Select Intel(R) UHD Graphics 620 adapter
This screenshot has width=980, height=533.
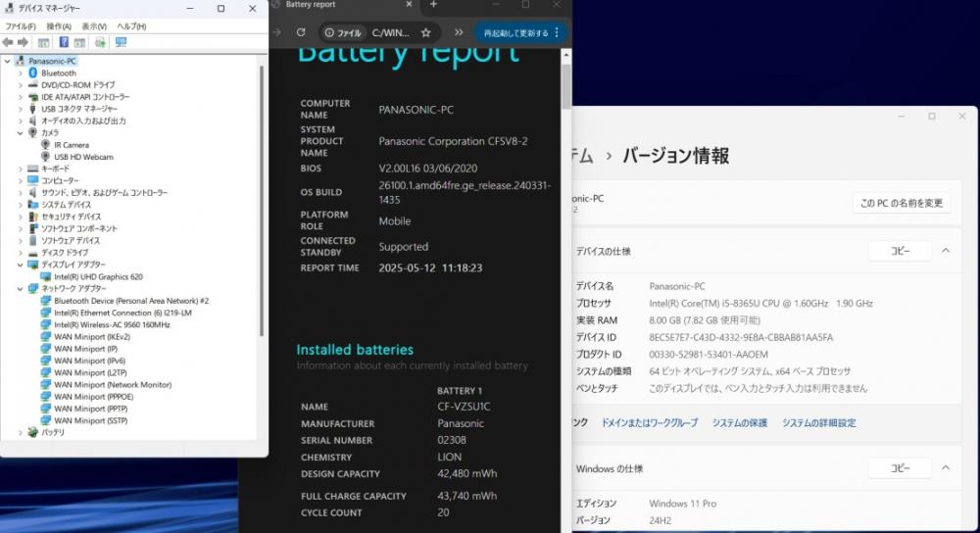[x=98, y=277]
